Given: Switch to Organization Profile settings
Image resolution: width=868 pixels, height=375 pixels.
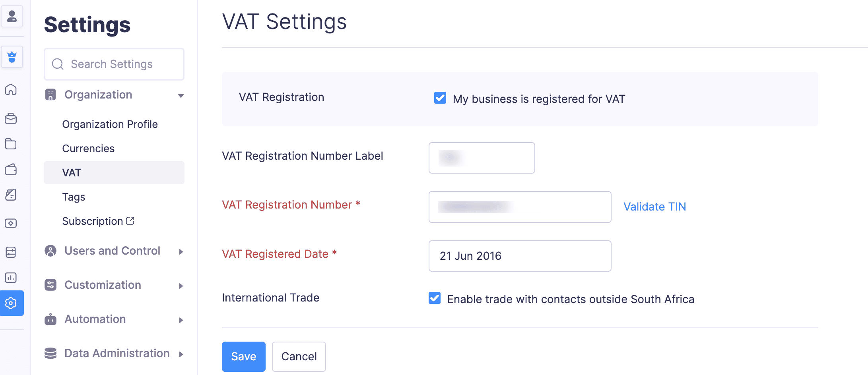Looking at the screenshot, I should click(x=110, y=124).
